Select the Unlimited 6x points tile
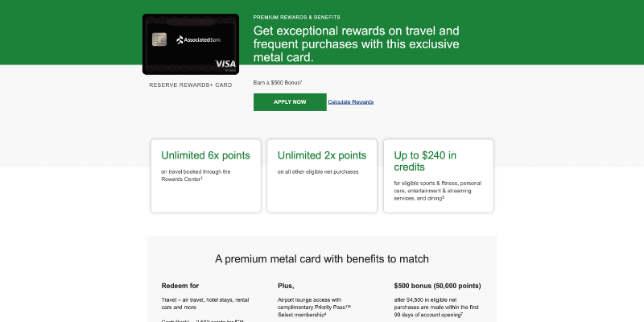The height and width of the screenshot is (322, 644). click(x=205, y=175)
